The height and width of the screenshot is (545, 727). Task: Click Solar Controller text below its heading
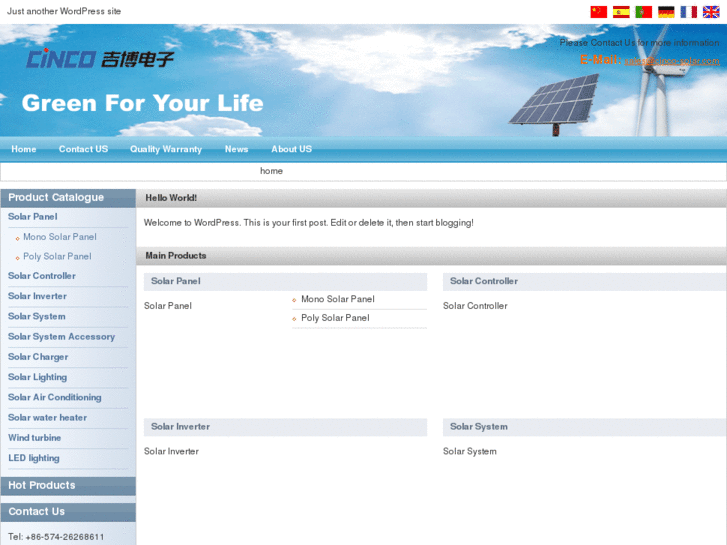475,306
